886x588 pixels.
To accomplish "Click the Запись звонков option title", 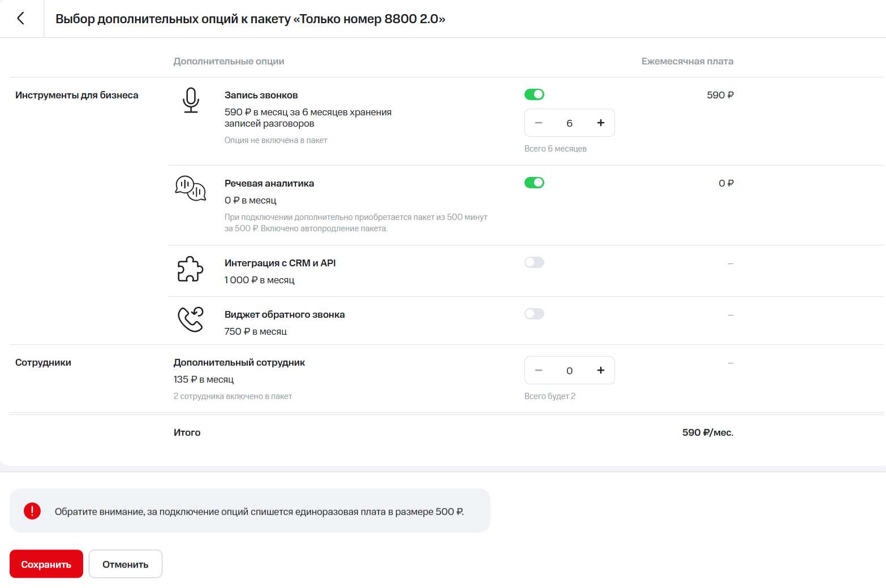I will [261, 95].
